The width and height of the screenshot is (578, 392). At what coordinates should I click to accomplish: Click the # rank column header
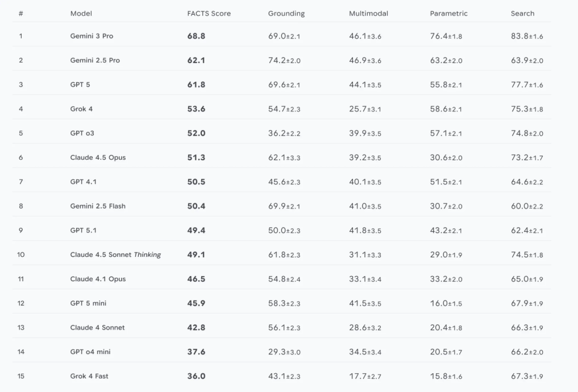21,14
